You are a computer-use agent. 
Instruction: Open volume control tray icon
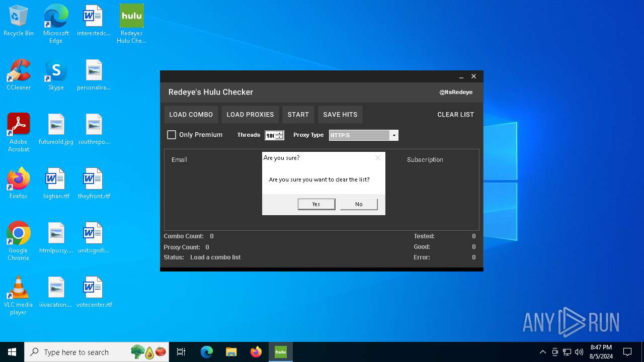coord(579,352)
